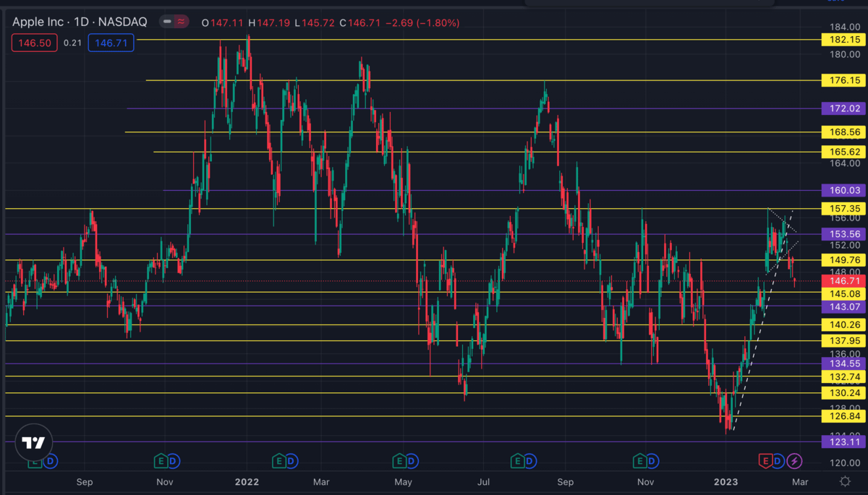This screenshot has width=868, height=495.
Task: Open the red 2023 earnings E marker
Action: pyautogui.click(x=765, y=460)
